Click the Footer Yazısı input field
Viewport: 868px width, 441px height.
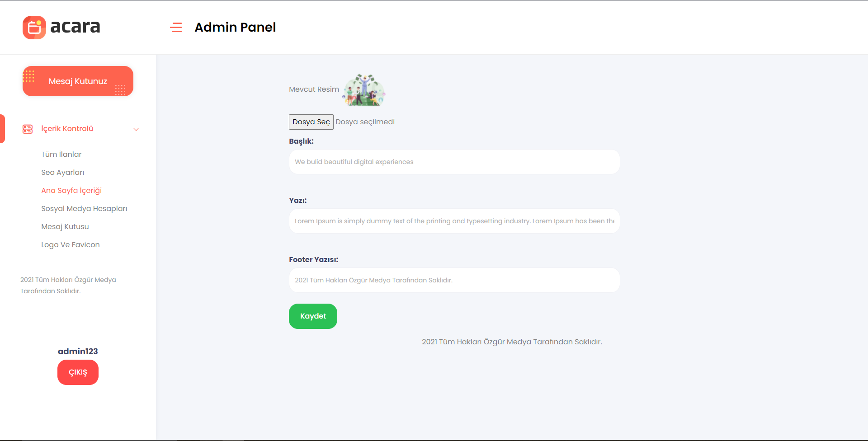[454, 280]
